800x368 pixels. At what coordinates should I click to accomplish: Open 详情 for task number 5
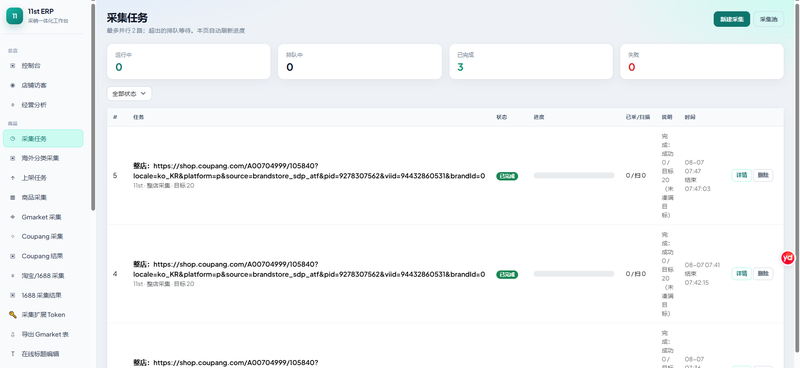coord(741,175)
